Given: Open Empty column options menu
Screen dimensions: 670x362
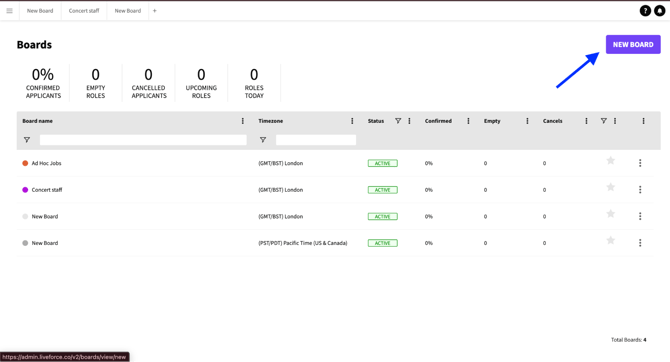Looking at the screenshot, I should 527,121.
